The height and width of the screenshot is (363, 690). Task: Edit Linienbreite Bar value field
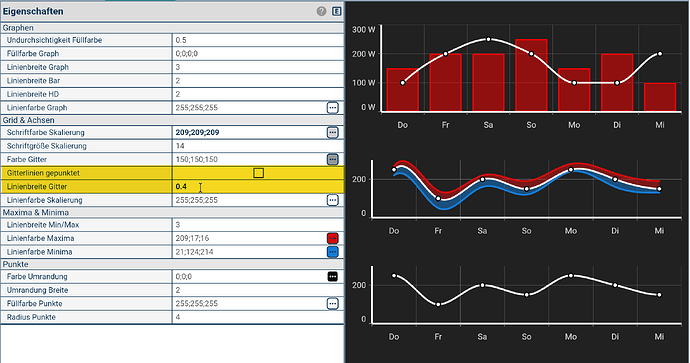[257, 81]
